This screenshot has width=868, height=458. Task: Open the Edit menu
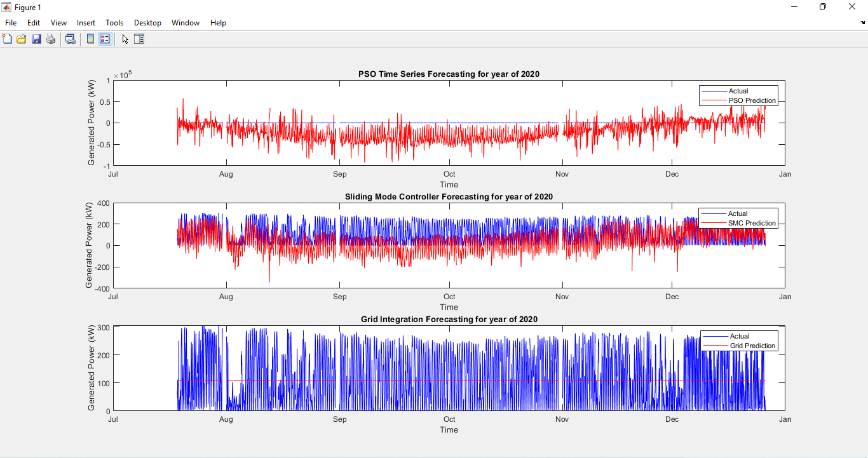(x=34, y=23)
